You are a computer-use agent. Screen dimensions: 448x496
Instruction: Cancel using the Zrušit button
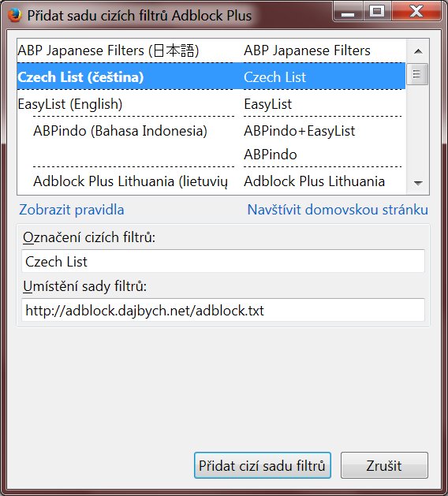click(384, 465)
